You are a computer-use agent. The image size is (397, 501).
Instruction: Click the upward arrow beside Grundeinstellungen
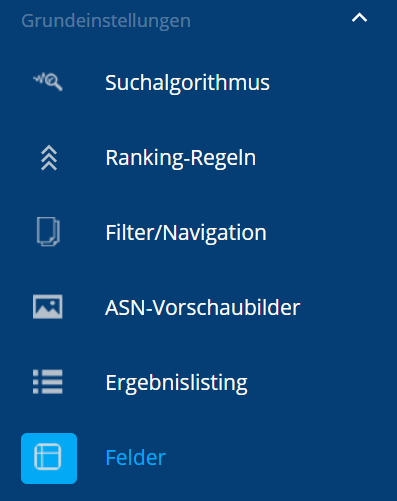click(x=359, y=18)
